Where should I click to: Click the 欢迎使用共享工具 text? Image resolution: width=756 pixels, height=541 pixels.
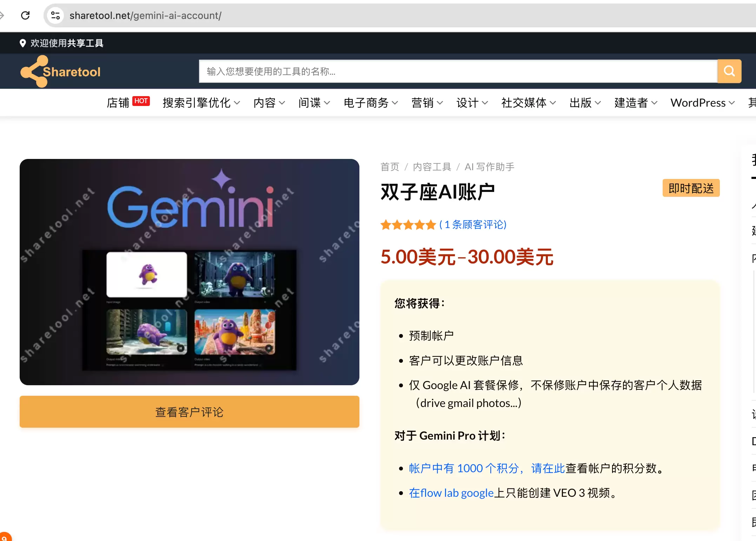pos(67,43)
